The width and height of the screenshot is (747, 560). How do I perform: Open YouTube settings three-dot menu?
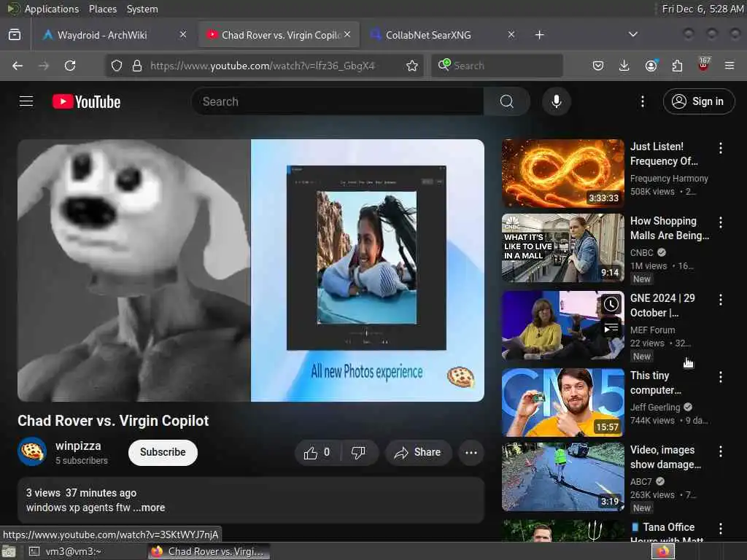(x=642, y=101)
